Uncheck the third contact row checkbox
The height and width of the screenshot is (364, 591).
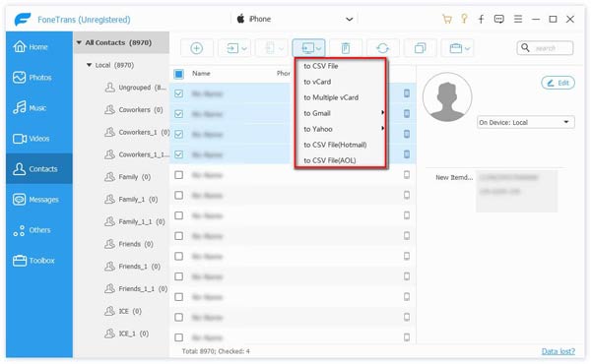tap(178, 134)
